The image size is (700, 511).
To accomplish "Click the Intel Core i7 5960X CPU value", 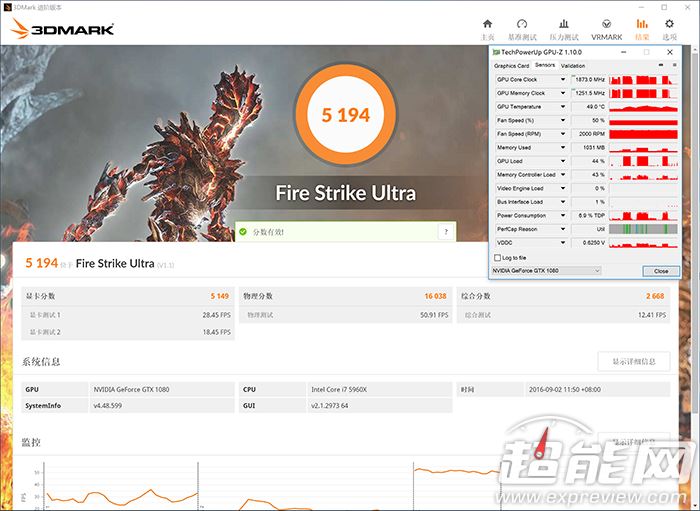I will coord(339,390).
